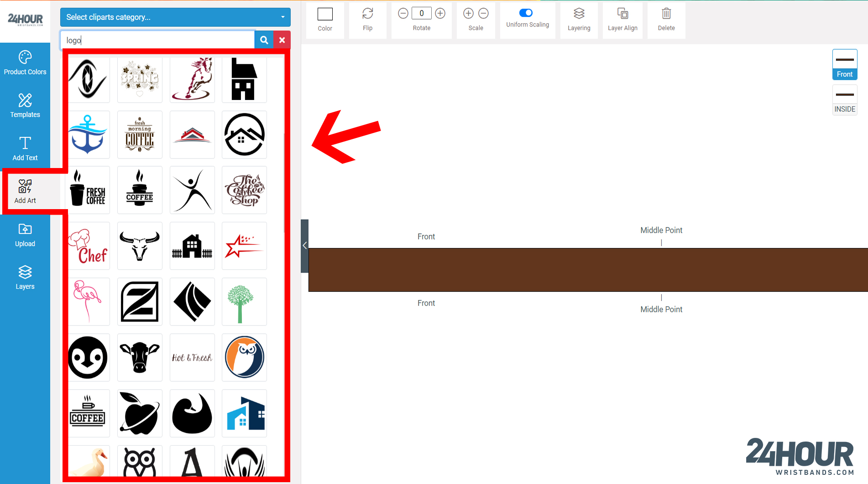
Task: Open the Product Colors panel
Action: pyautogui.click(x=25, y=63)
